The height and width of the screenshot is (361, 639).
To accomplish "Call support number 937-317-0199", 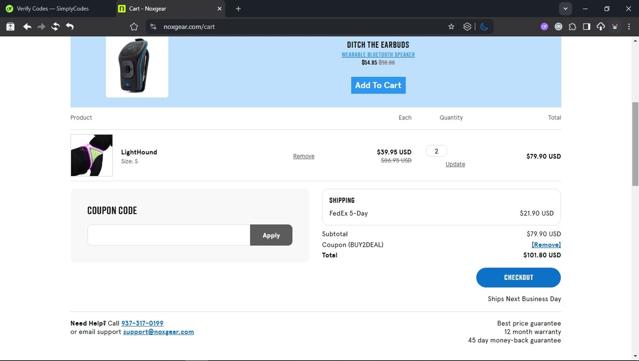I will click(x=142, y=323).
